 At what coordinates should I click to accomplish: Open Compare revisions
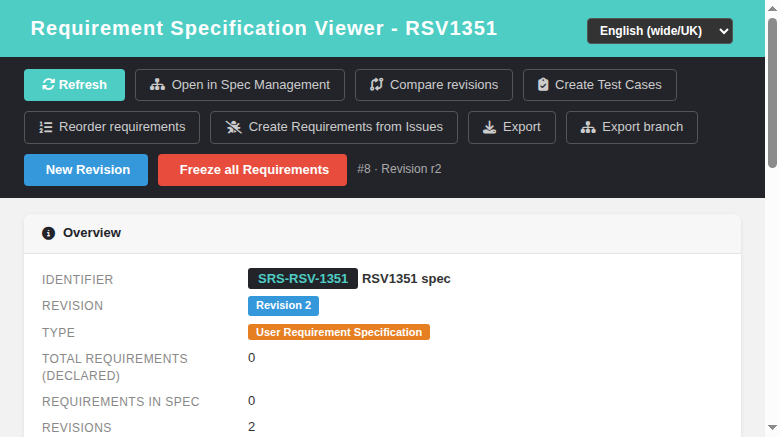[434, 85]
